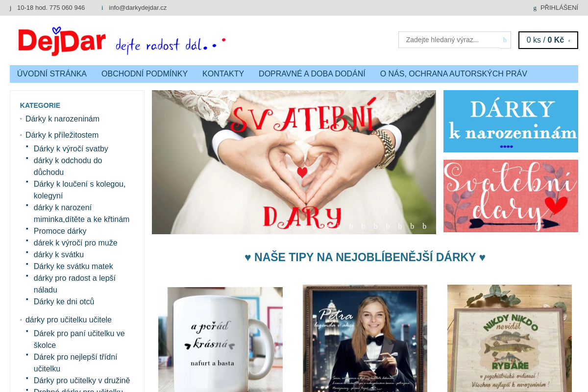Click the main Svatební dary carousel image
Viewport: 588px width, 392px height.
click(x=294, y=162)
